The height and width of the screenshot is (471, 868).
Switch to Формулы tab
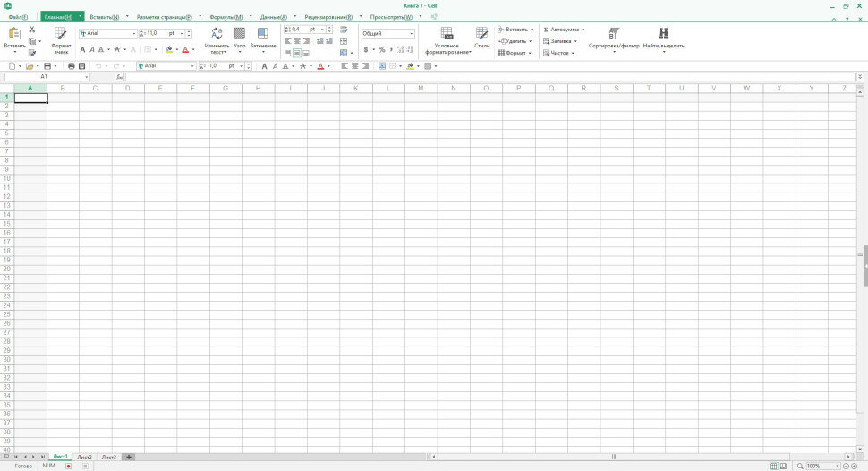coord(226,17)
